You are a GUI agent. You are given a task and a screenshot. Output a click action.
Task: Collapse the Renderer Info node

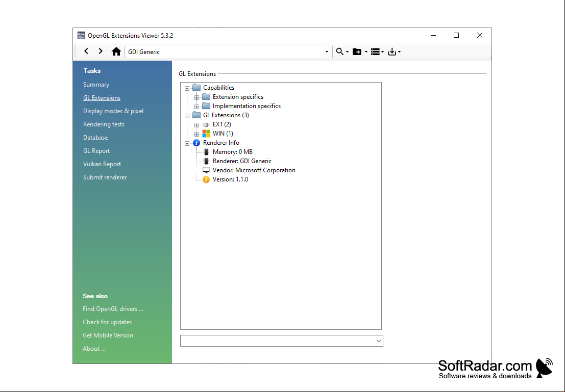187,143
